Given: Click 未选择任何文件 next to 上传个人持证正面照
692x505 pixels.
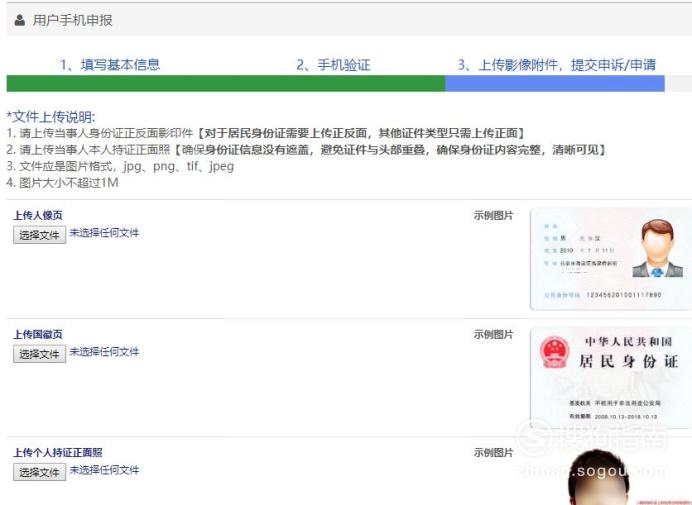Looking at the screenshot, I should 104,470.
